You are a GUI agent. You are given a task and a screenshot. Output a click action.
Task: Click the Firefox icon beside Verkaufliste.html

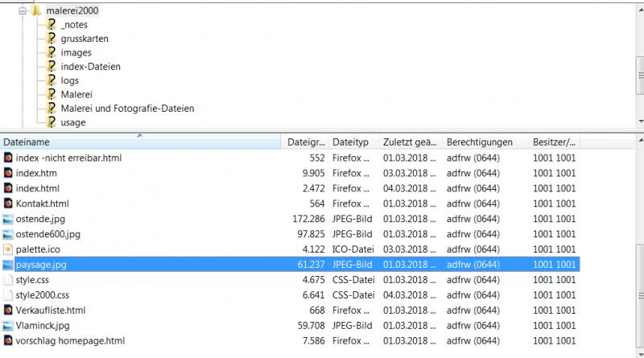click(8, 311)
